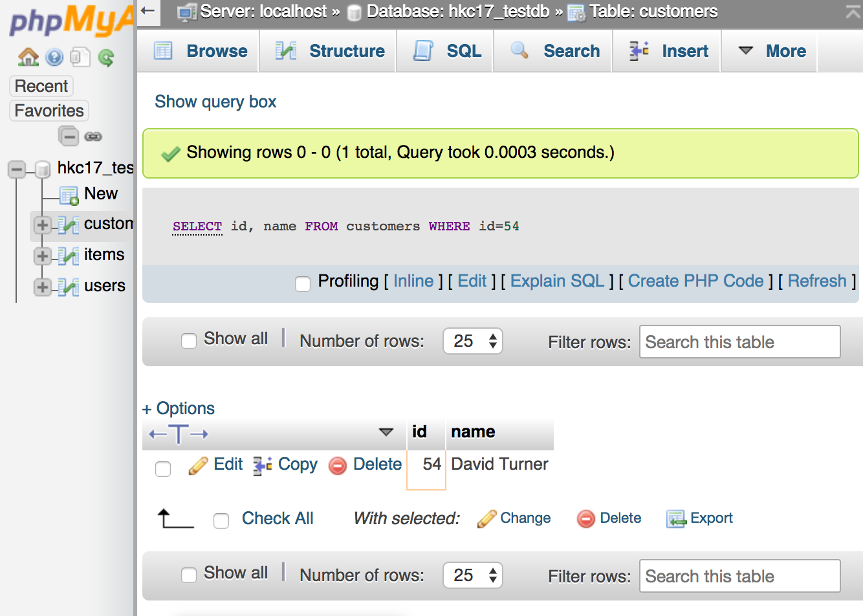Screen dimensions: 863x616
Task: Expand the + Options section
Action: pos(179,408)
